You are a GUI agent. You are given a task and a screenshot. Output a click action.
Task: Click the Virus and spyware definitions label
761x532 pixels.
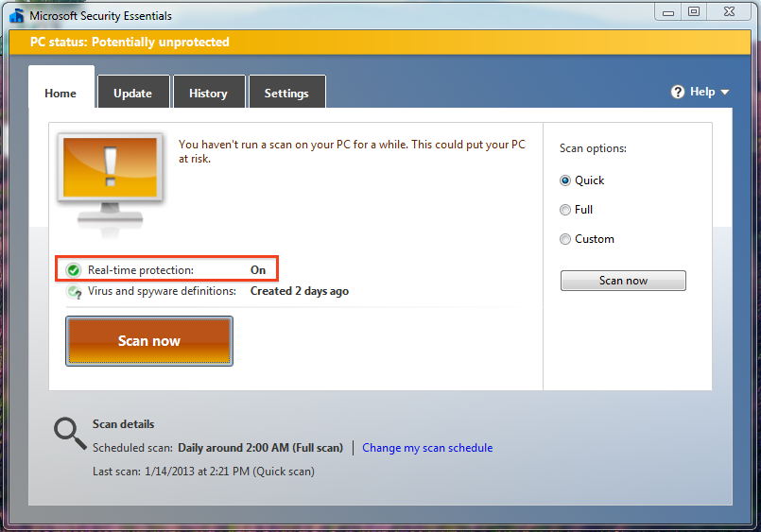click(162, 291)
